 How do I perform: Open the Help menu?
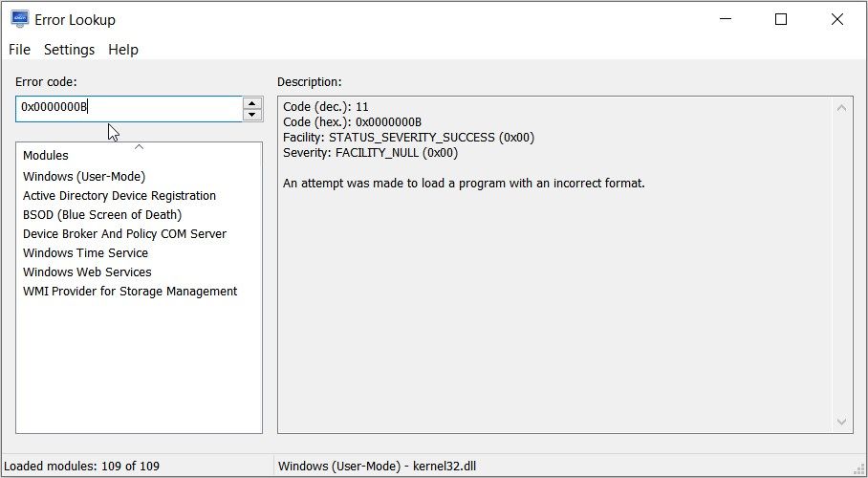click(123, 50)
